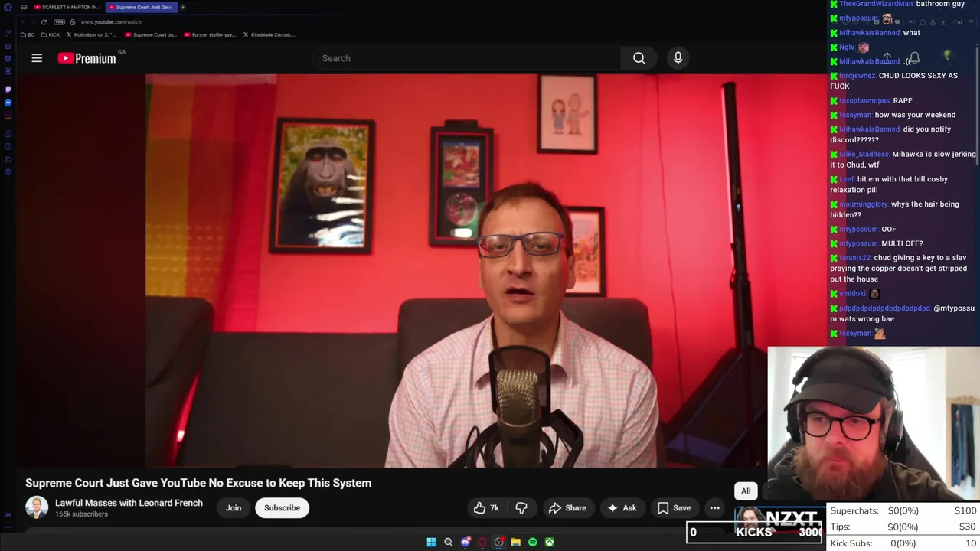Screen dimensions: 980x551
Task: Open the YouTube hamburger guide menu
Action: pos(37,58)
